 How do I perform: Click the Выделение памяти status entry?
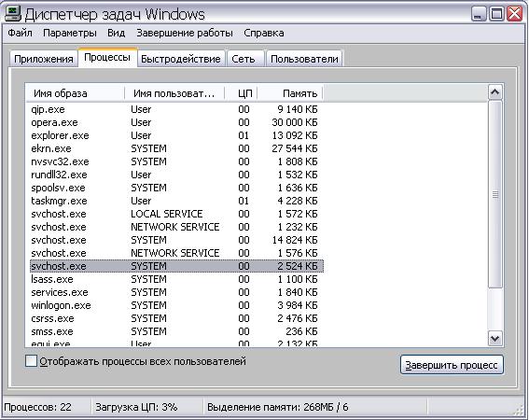pyautogui.click(x=277, y=407)
